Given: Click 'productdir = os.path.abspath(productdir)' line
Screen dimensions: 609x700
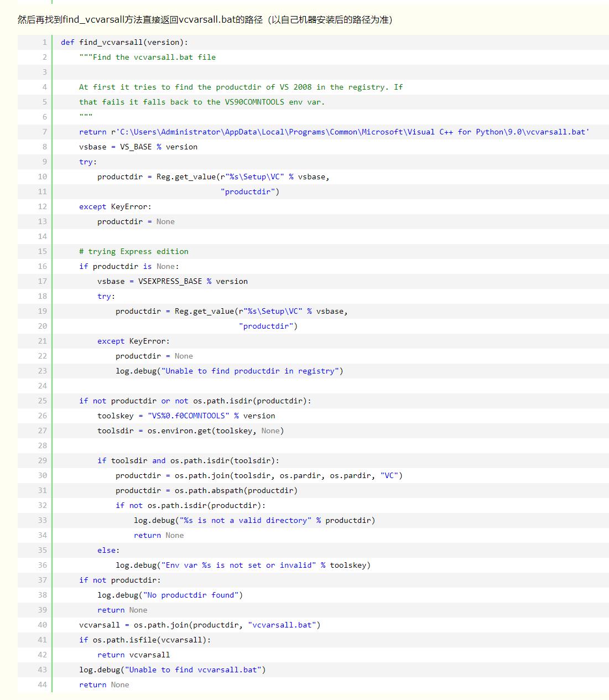Looking at the screenshot, I should tap(207, 490).
